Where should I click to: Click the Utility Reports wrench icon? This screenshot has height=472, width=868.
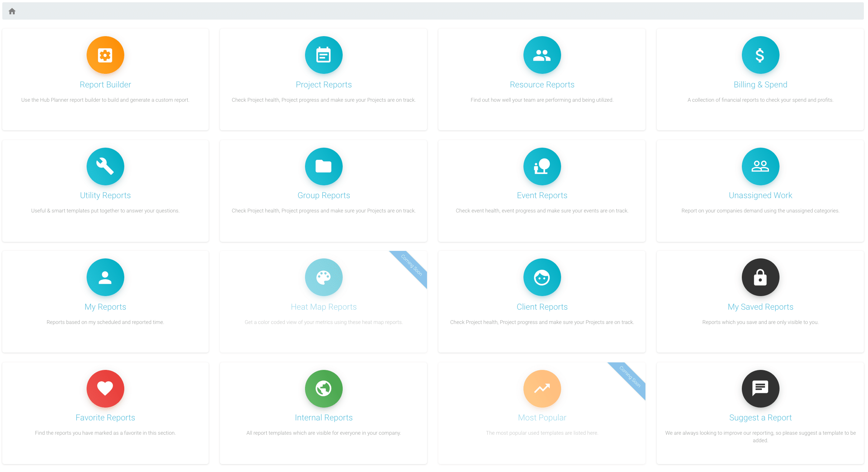[x=105, y=166]
